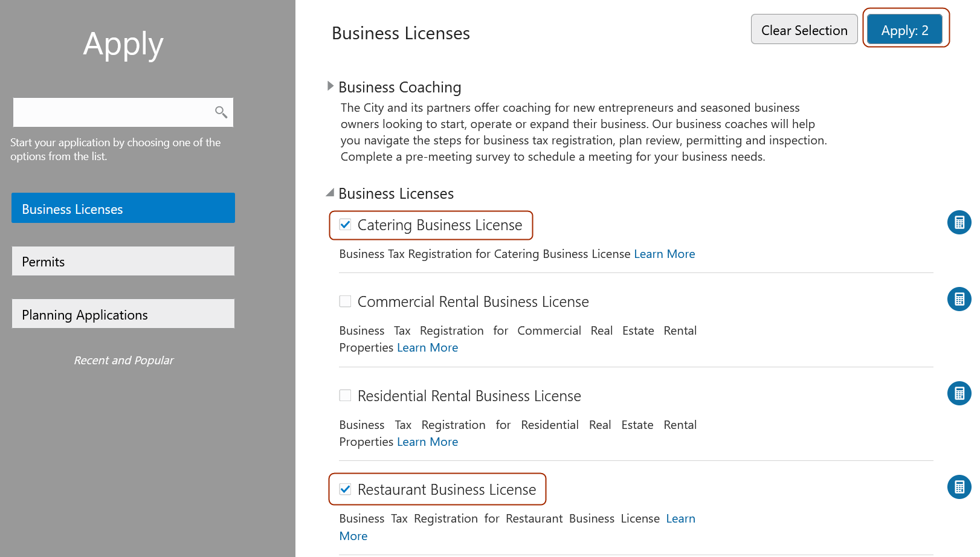
Task: Switch to the Permits category
Action: [123, 261]
